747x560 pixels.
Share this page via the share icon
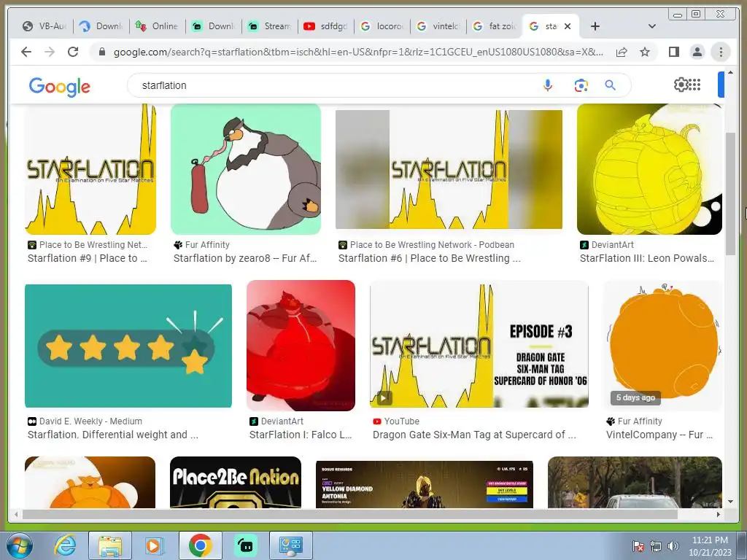pyautogui.click(x=622, y=52)
